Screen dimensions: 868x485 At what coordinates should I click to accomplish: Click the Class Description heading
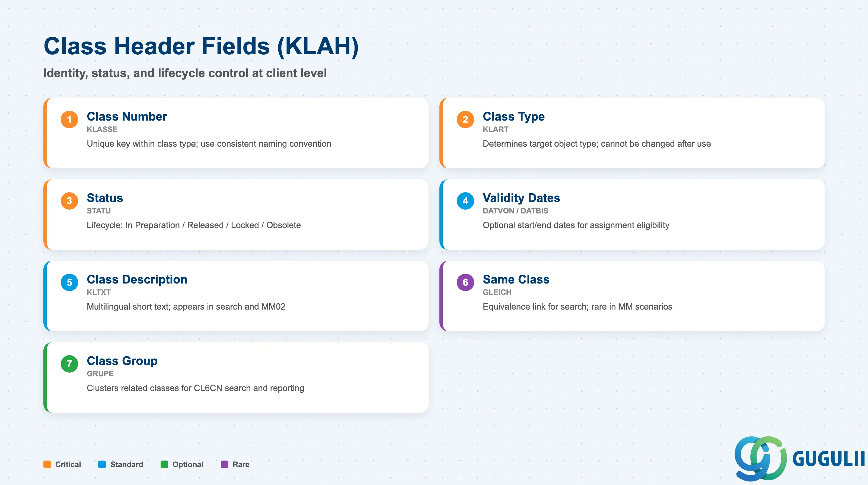pyautogui.click(x=137, y=280)
